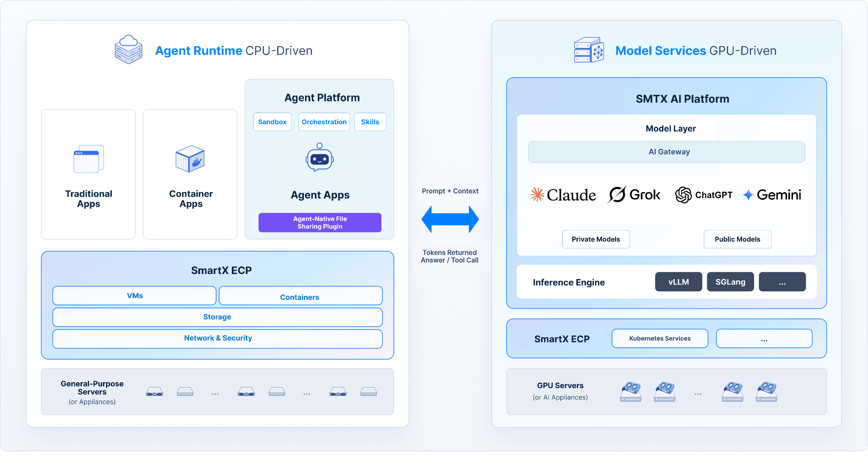Click the 'Prompt + Context' label
868x464 pixels.
(x=450, y=191)
